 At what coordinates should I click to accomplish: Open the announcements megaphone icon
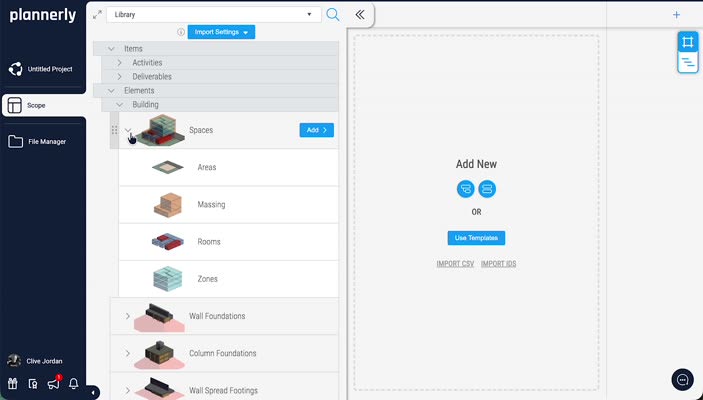tap(53, 383)
